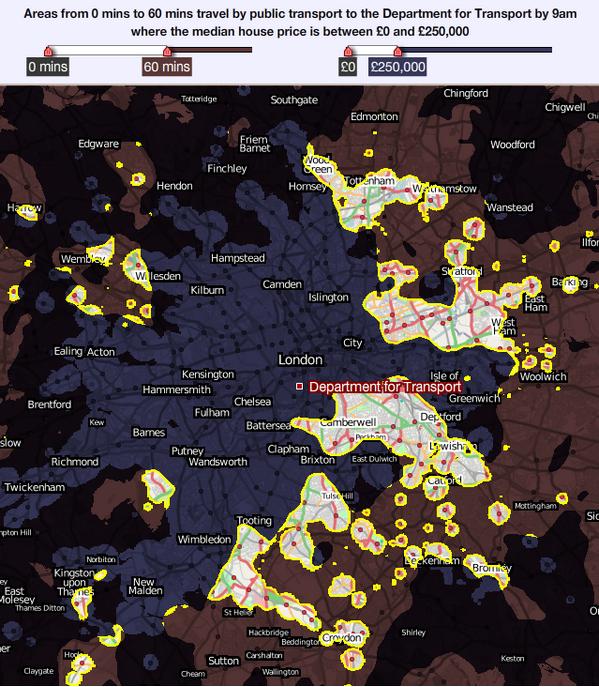The image size is (599, 687).
Task: Click the Brixton map label
Action: 318,460
